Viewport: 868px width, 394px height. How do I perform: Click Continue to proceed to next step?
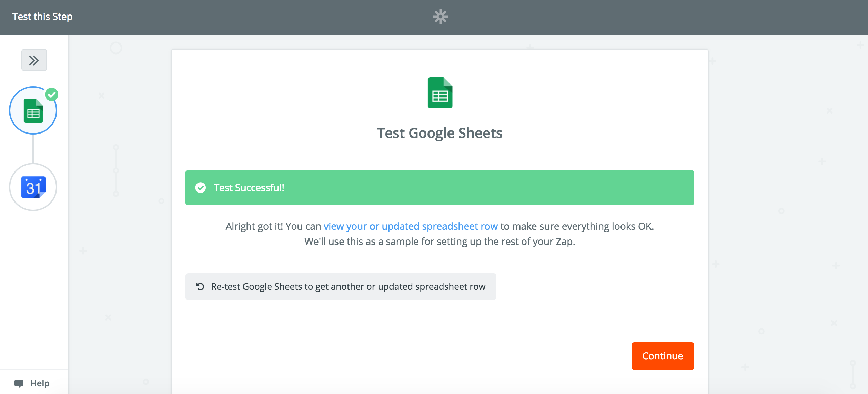coord(663,356)
